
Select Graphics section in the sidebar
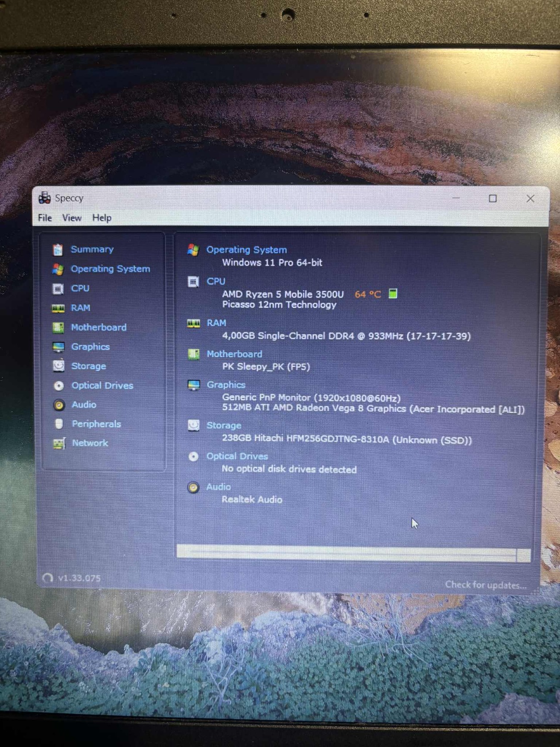[90, 347]
